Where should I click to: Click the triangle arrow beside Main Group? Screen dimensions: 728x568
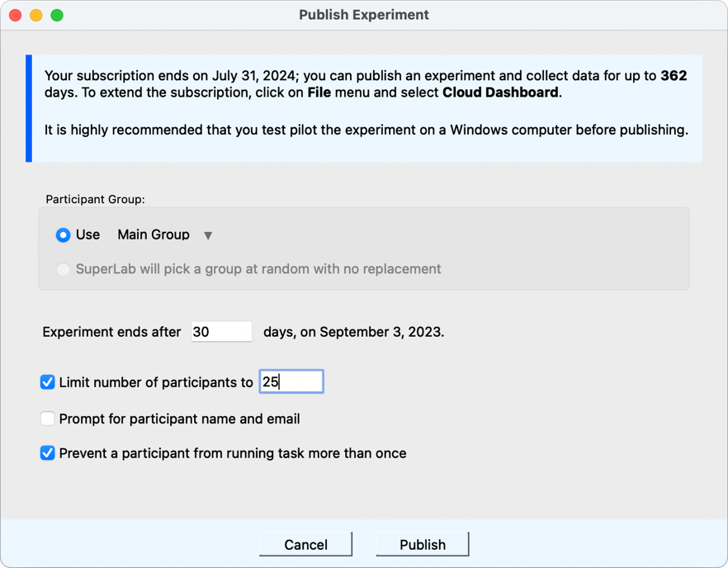tap(208, 235)
